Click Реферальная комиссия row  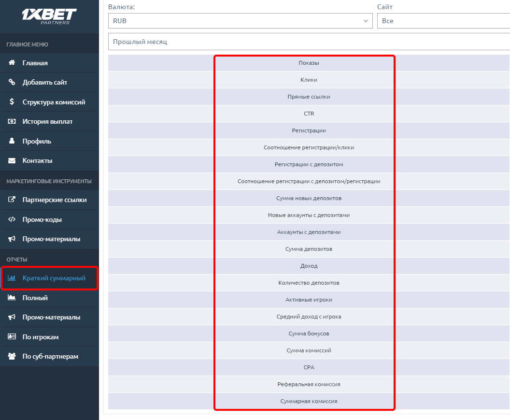[309, 385]
